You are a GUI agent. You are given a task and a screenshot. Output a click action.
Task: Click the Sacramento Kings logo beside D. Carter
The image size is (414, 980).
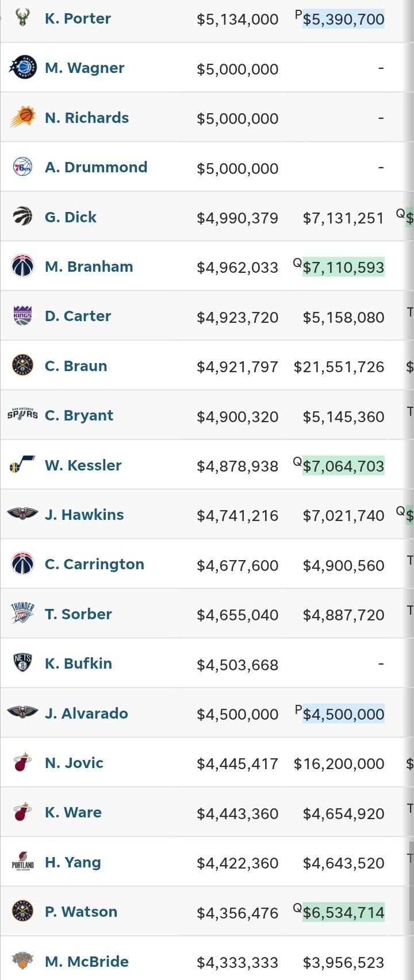tap(22, 316)
